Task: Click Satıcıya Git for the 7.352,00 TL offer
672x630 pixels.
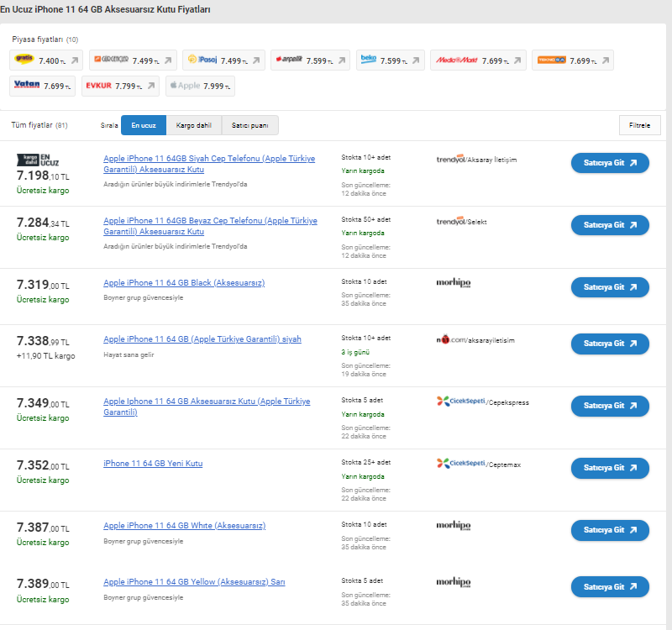Action: click(610, 468)
